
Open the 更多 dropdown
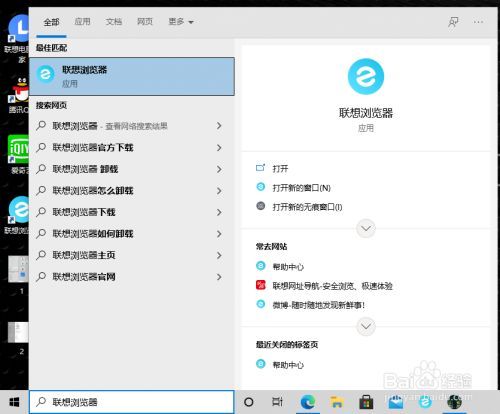tap(181, 22)
